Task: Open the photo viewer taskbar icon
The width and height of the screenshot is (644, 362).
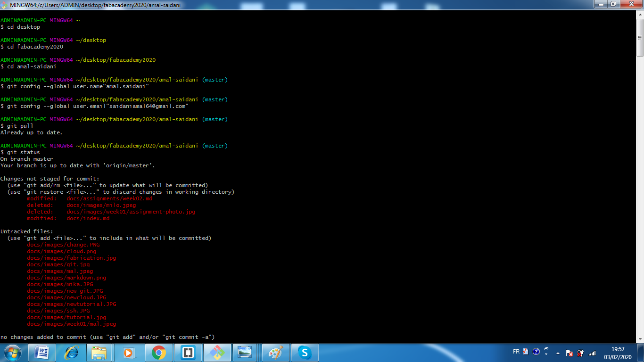Action: point(246,353)
